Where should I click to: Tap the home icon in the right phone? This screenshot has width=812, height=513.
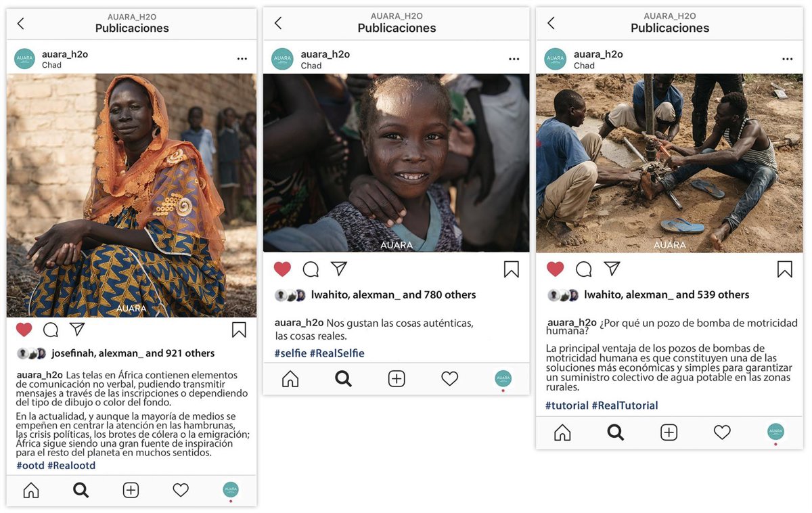coord(562,432)
